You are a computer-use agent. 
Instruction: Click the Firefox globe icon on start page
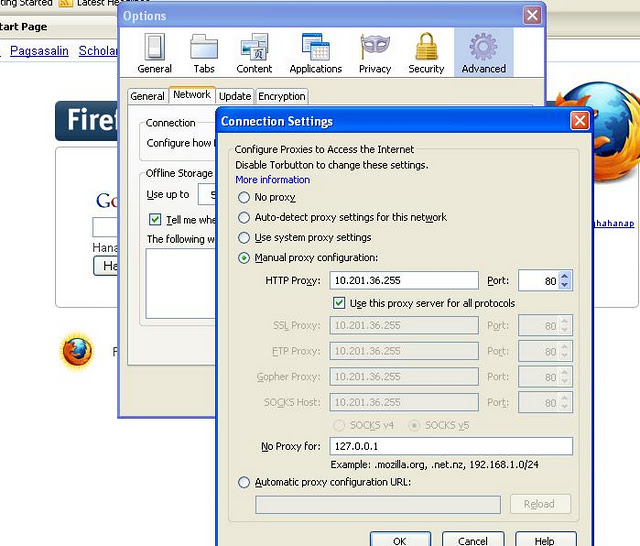(x=77, y=351)
